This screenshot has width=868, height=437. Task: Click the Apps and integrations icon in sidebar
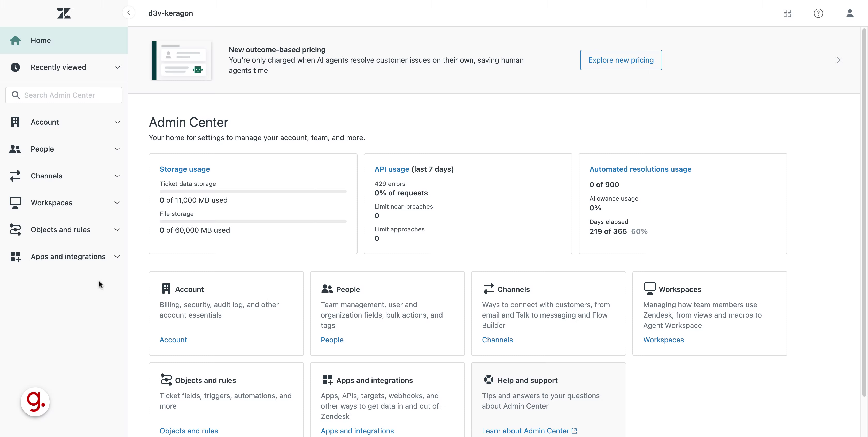point(15,257)
